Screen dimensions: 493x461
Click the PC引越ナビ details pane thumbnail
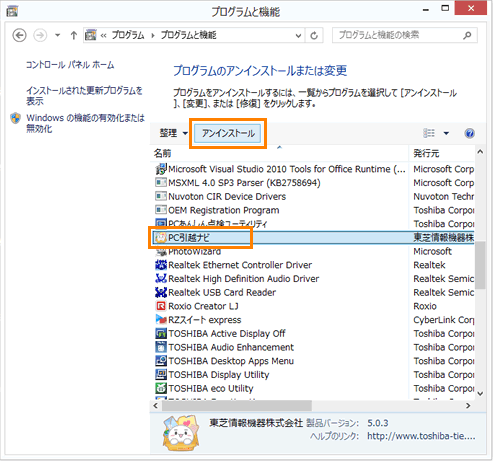tap(181, 433)
